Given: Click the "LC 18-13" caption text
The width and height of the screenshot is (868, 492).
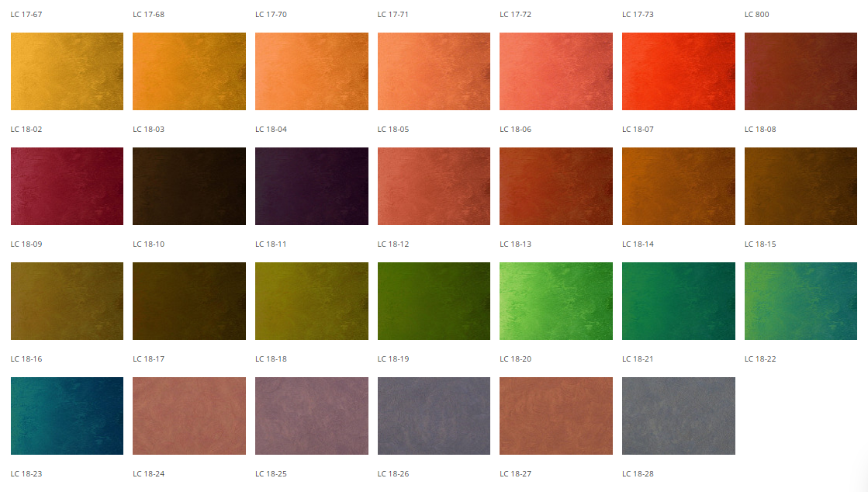Looking at the screenshot, I should click(515, 244).
